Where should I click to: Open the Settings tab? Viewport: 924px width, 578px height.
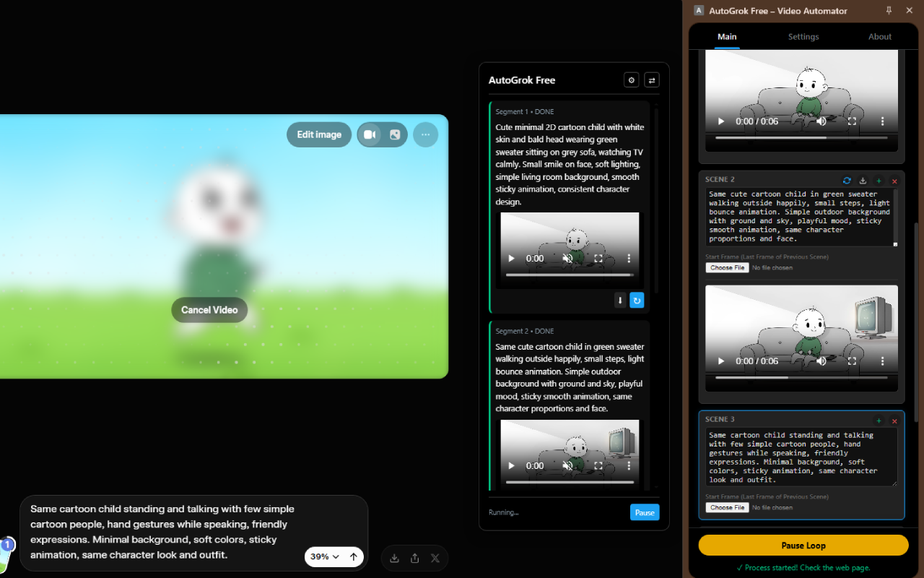(803, 37)
